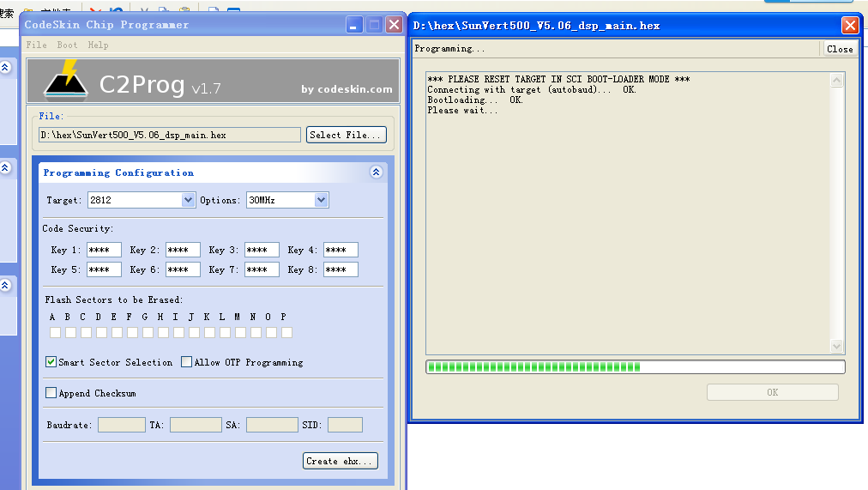Viewport: 868px width, 490px height.
Task: Open the Help menu
Action: coord(98,45)
